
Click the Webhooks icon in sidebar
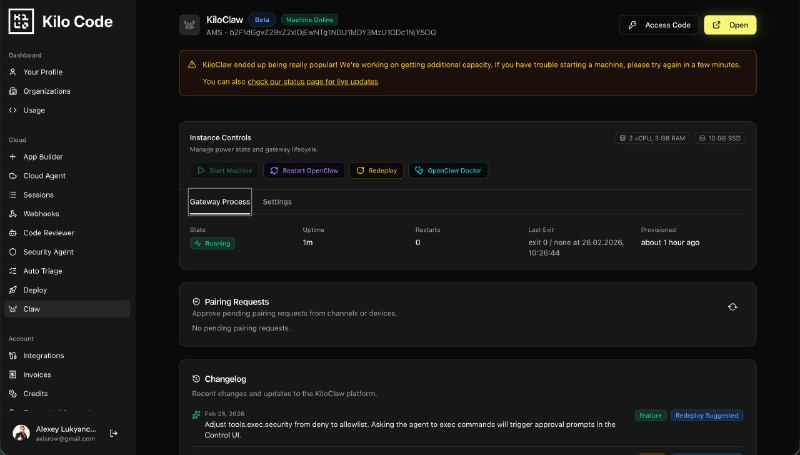[x=13, y=214]
